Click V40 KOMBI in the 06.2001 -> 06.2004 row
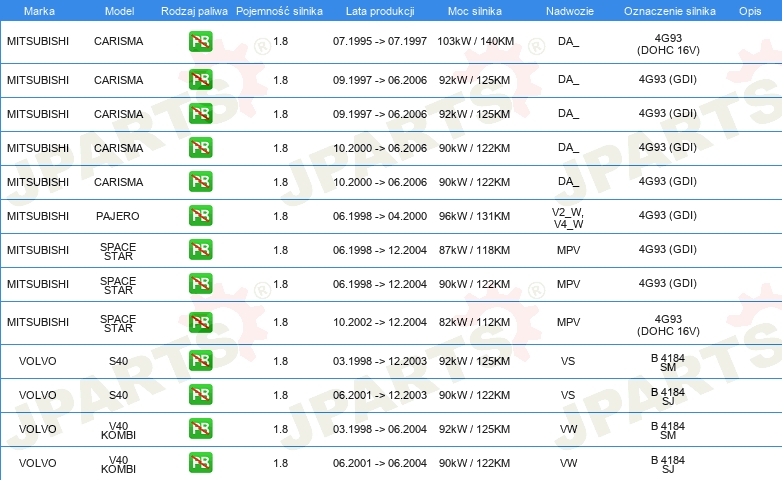Viewport: 782px width, 480px height. pyautogui.click(x=118, y=465)
